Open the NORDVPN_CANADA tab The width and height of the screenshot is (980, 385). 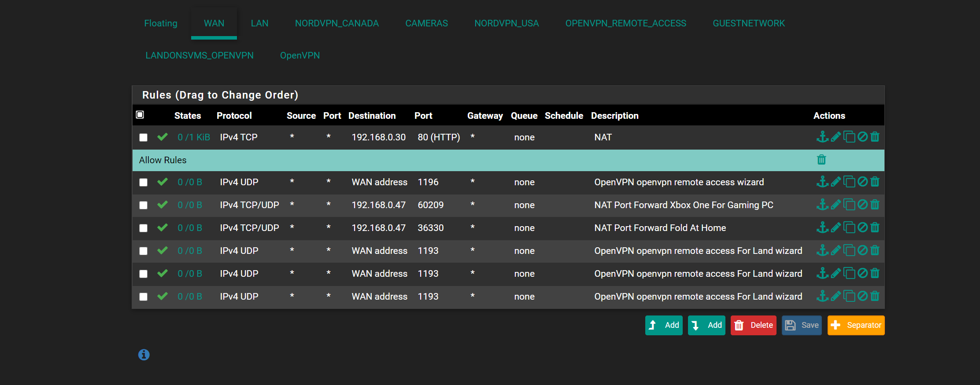(x=337, y=23)
